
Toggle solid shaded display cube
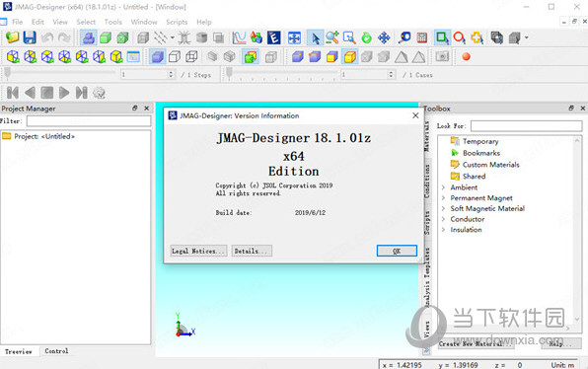tap(158, 57)
